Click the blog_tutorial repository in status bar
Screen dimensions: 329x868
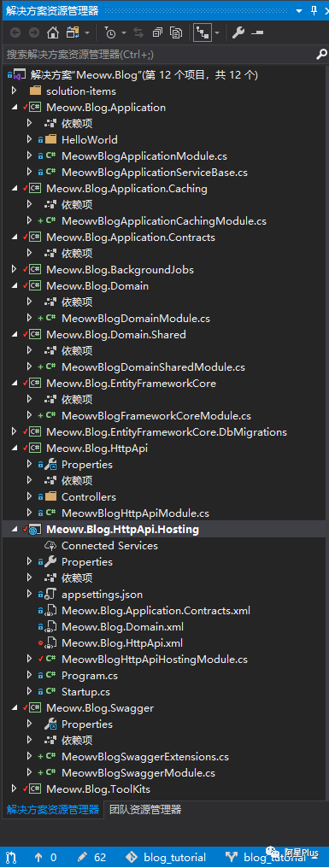point(167,857)
